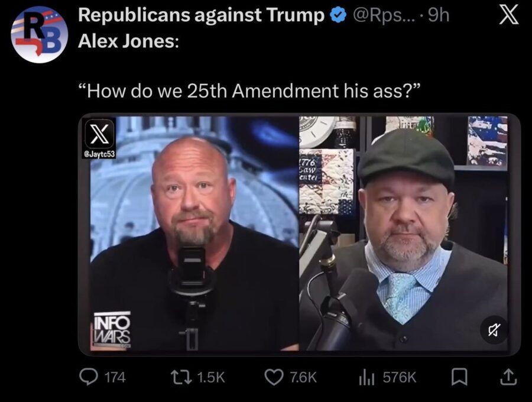Screen dimensions: 532x402
Task: Click the 25th Amendment quote text
Action: [x=249, y=90]
